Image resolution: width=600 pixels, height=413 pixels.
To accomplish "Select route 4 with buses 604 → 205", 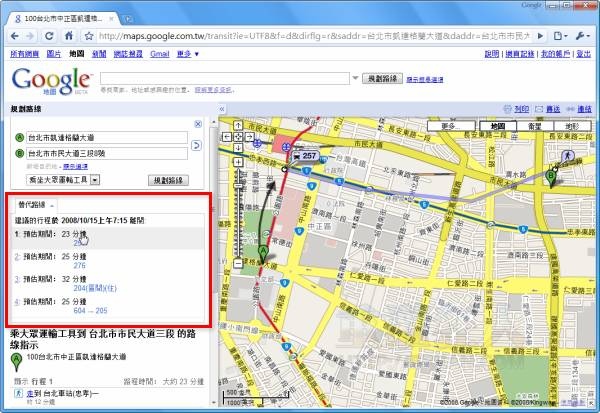I will point(109,306).
